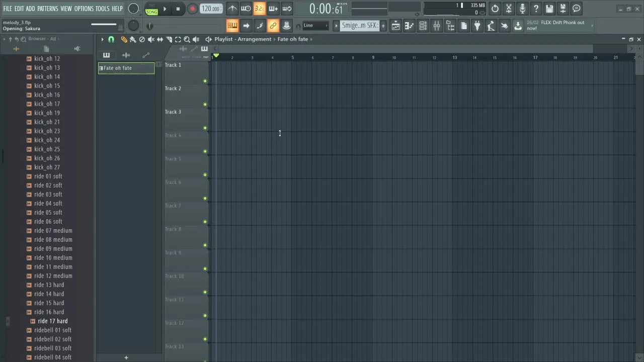Open the Line snap dropdown
644x362 pixels.
(315, 26)
